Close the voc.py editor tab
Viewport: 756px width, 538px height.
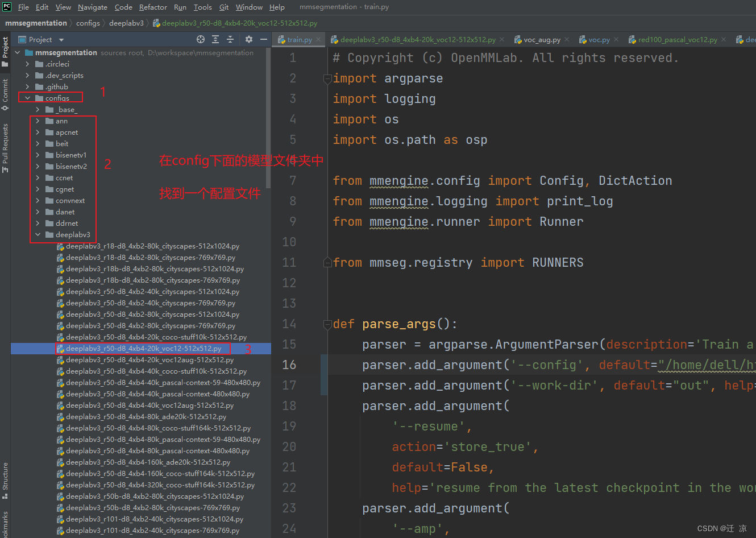click(x=616, y=39)
